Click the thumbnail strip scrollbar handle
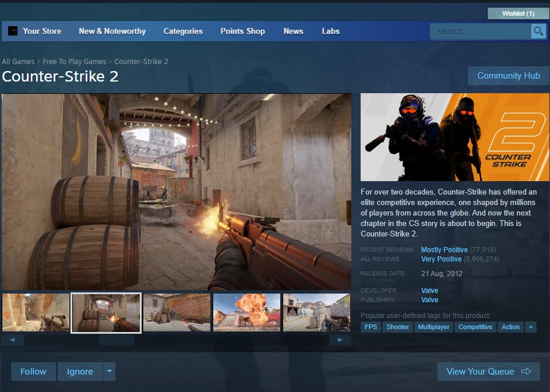 coord(117,340)
